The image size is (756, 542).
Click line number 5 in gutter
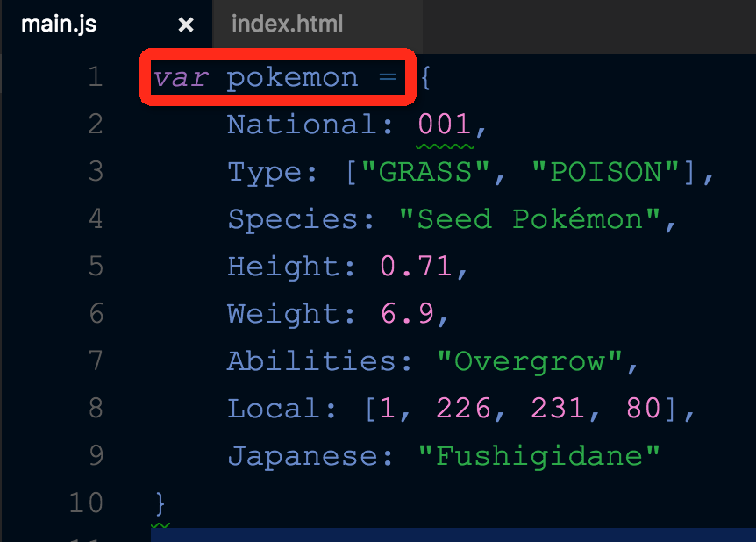click(x=96, y=266)
